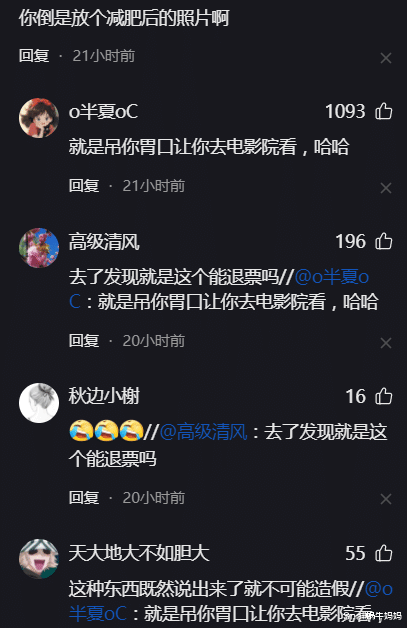The image size is (407, 628).
Task: Open username 秋边小榭
Action: 104,396
